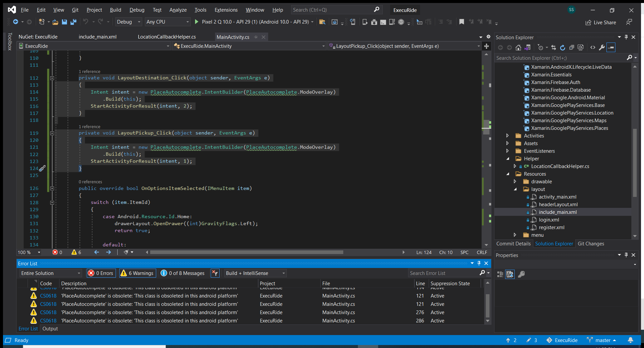Pin the Error List panel

click(x=479, y=263)
